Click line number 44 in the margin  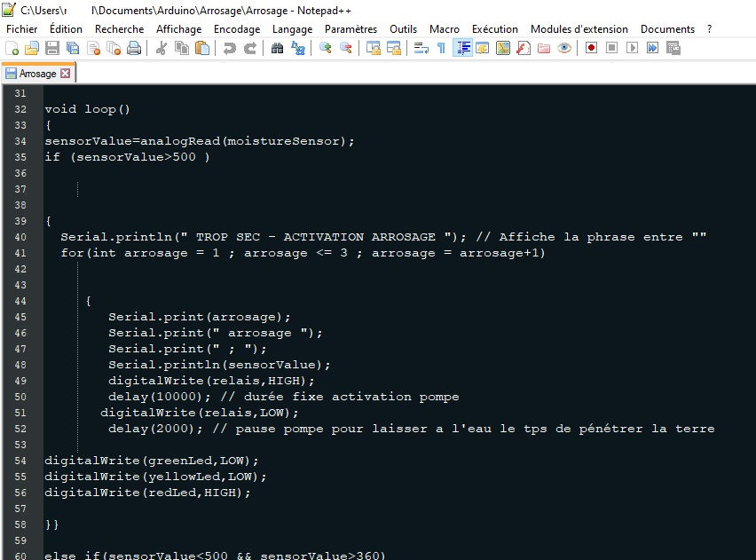pos(20,301)
